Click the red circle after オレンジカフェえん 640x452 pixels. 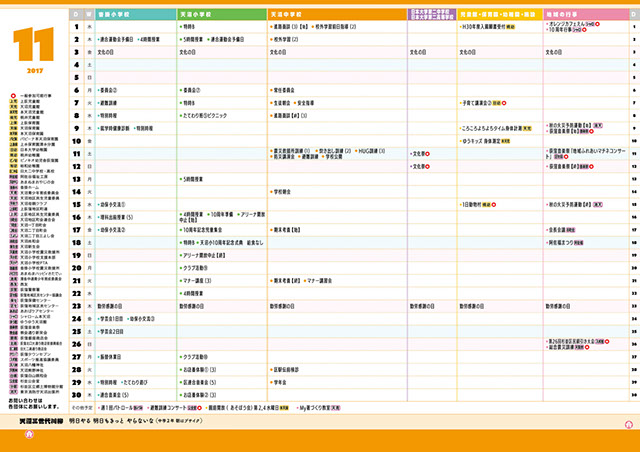click(598, 24)
